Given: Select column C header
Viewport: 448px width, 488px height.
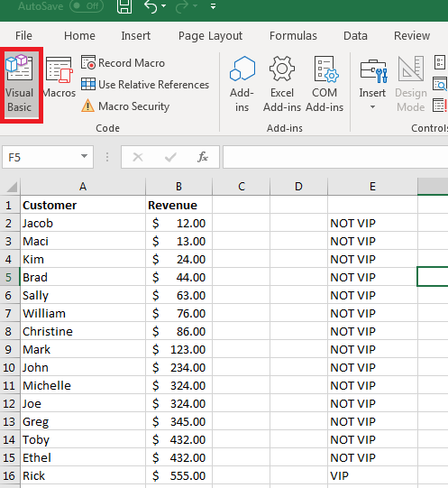Looking at the screenshot, I should pyautogui.click(x=241, y=187).
